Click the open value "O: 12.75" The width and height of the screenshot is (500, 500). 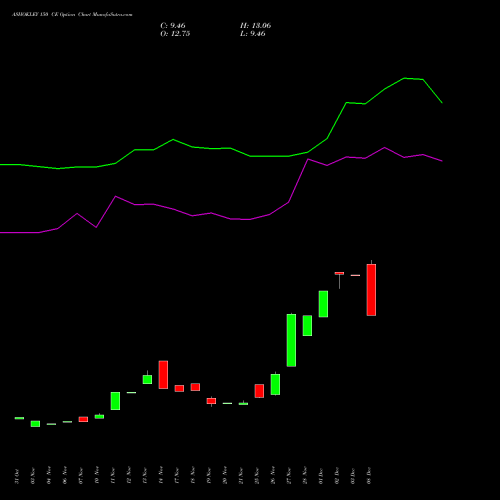click(175, 34)
